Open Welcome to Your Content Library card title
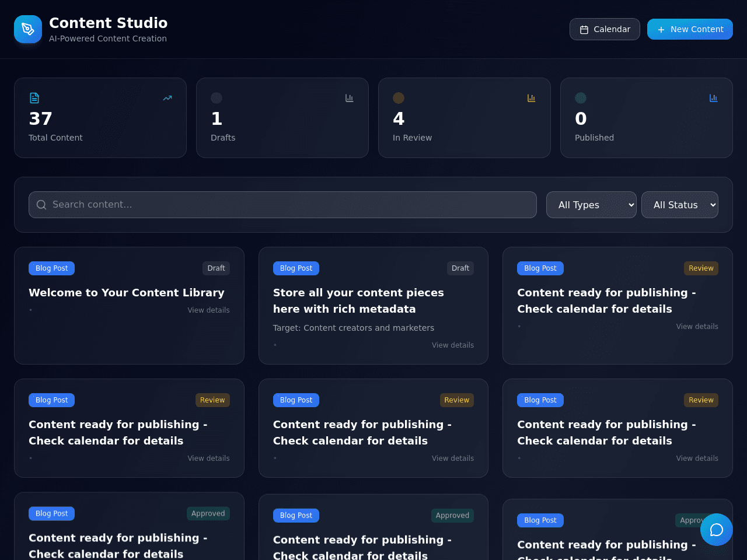747x560 pixels. (127, 293)
